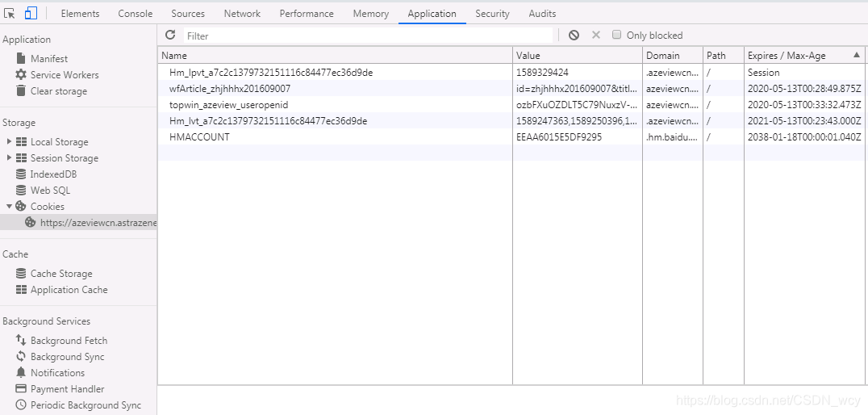Open Cache Storage in the sidebar
The width and height of the screenshot is (868, 415).
(61, 273)
